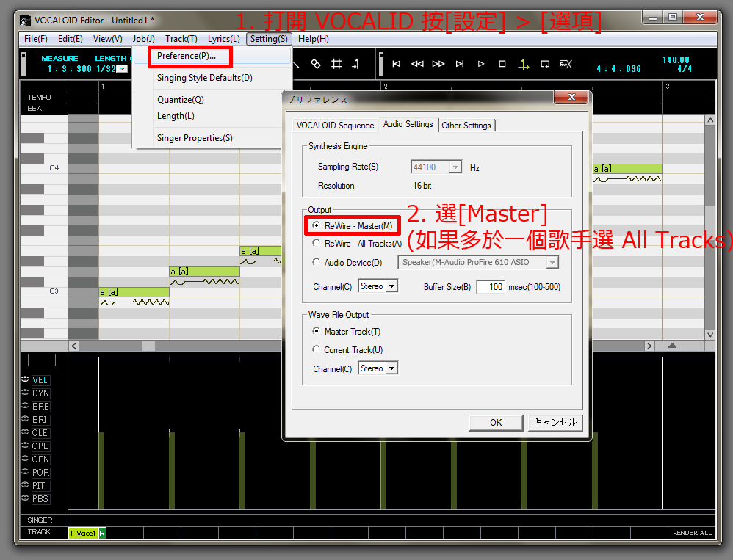Expand the LENGTH 1/32 dropdown arrow

[x=122, y=69]
